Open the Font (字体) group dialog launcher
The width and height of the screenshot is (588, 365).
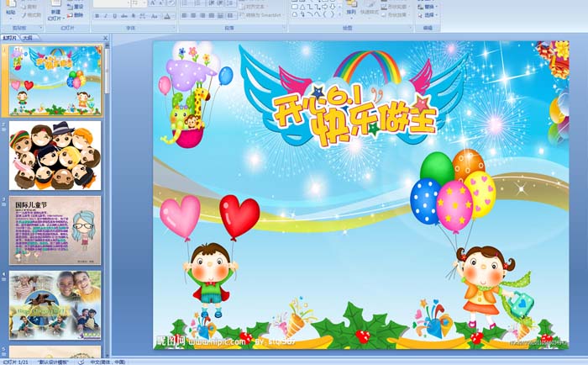pyautogui.click(x=174, y=28)
